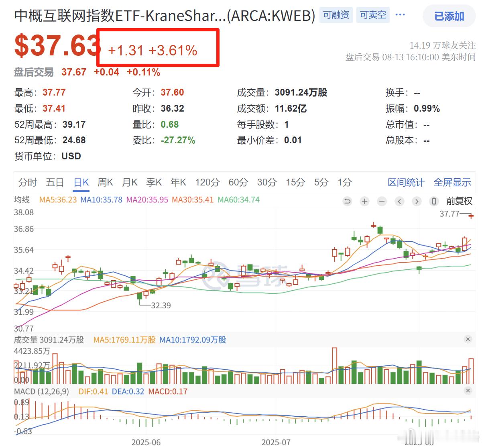Click the 均线 label
Image resolution: width=484 pixels, height=448 pixels.
pos(22,200)
